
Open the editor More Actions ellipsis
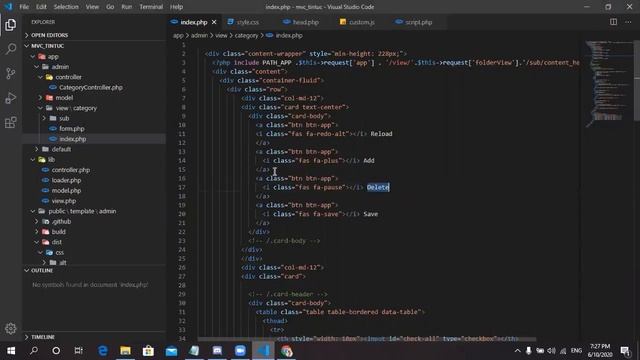pyautogui.click(x=628, y=22)
